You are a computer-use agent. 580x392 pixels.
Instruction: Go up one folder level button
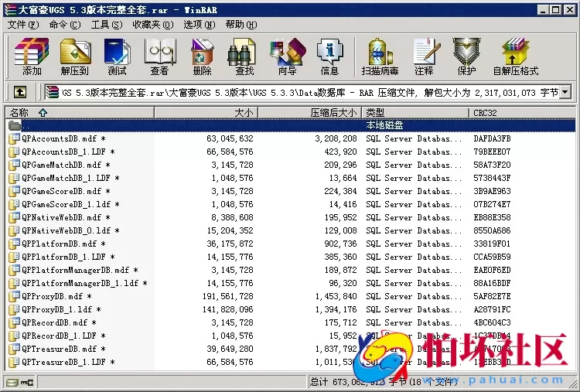(20, 92)
